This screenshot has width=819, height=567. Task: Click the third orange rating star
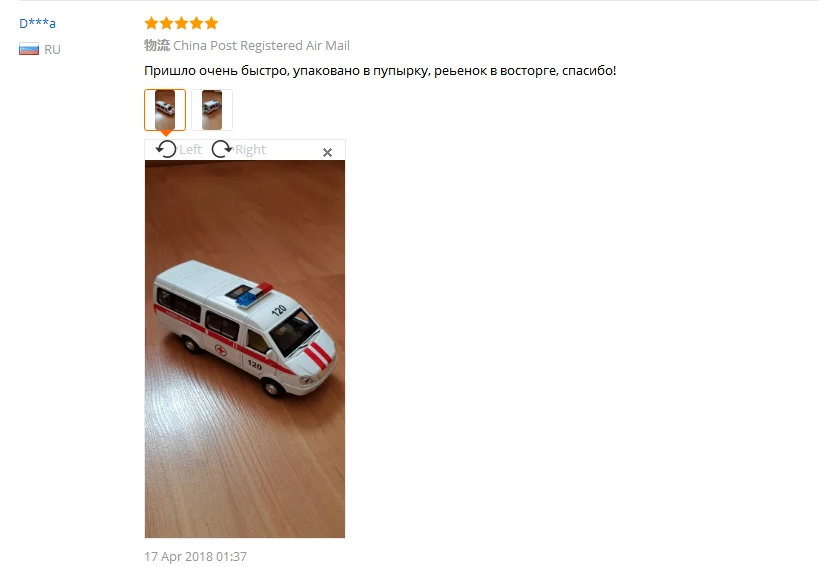182,23
